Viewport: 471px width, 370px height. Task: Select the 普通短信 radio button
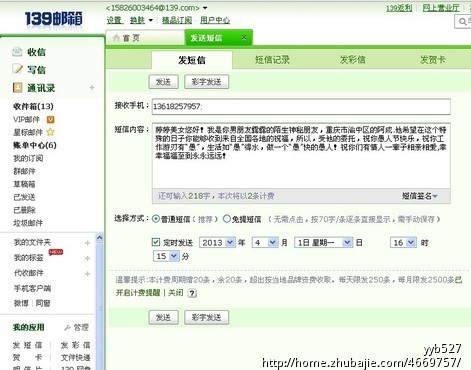tap(156, 219)
